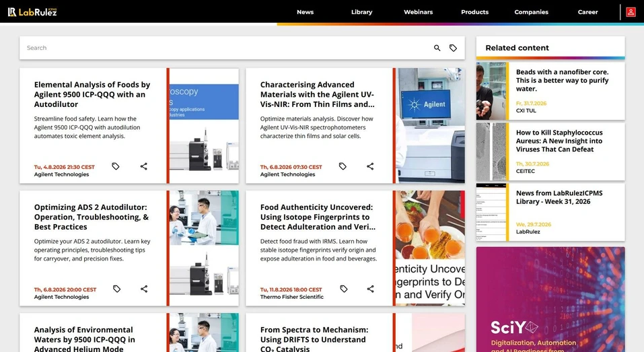Focus the Search input field
Image resolution: width=644 pixels, height=352 pixels.
226,48
